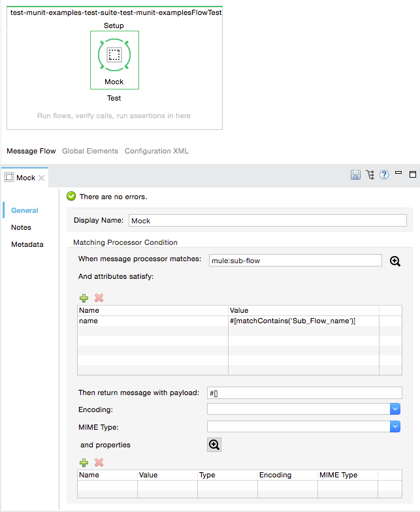
Task: Click the Display Name input field
Action: 268,221
